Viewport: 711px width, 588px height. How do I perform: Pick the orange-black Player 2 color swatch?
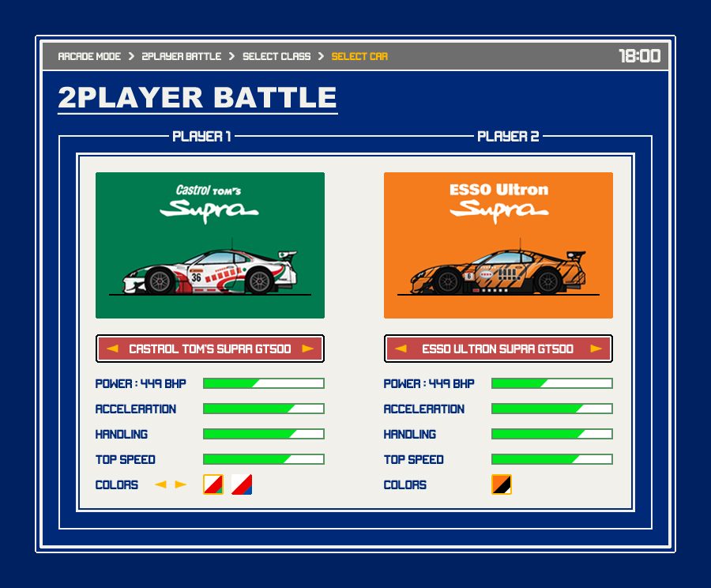(x=502, y=484)
